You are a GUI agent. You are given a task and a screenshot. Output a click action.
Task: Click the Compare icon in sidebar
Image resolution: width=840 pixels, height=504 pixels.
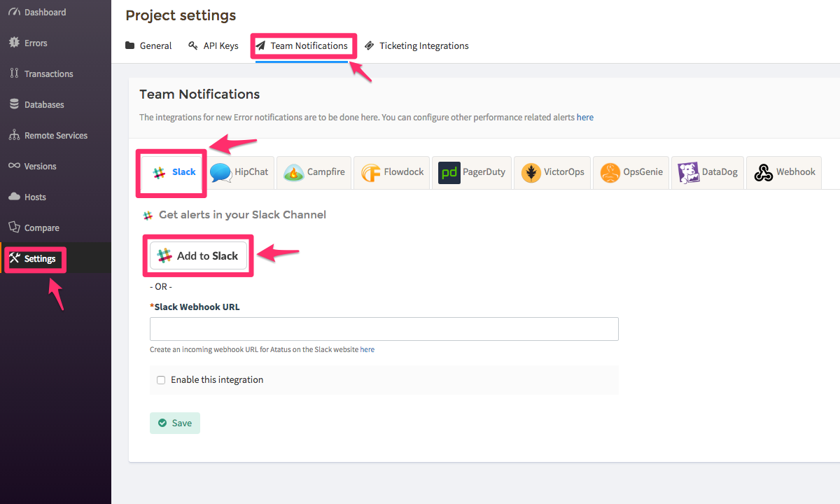14,227
